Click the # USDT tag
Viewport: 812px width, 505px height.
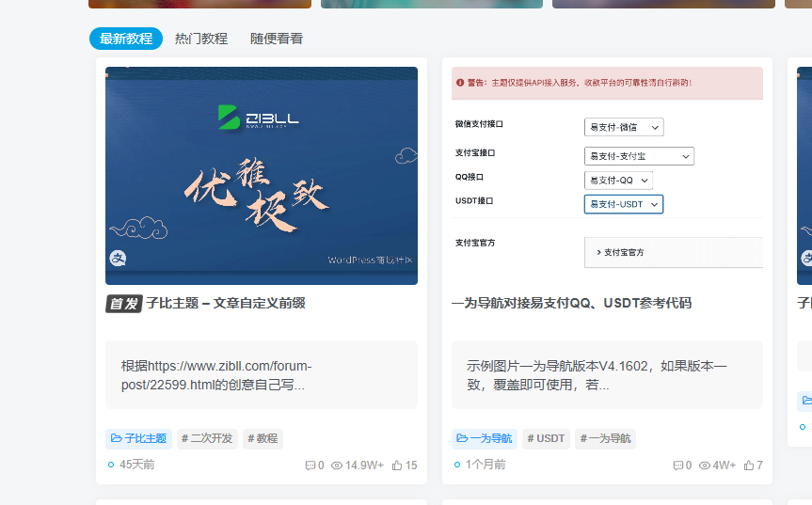546,439
